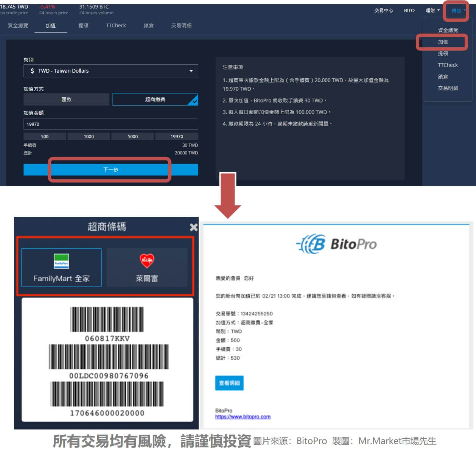Select TTCheck in wallet dropdown menu
Image resolution: width=476 pixels, height=458 pixels.
pos(448,65)
